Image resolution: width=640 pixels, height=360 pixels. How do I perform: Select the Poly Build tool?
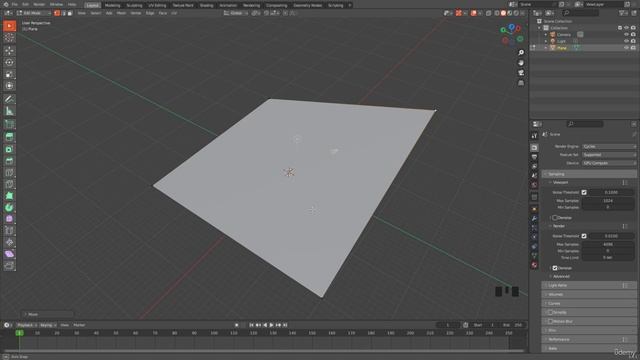(9, 196)
